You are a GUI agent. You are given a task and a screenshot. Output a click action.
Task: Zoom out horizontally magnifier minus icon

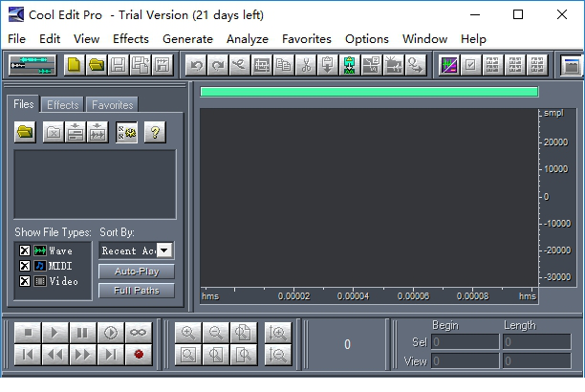[216, 333]
